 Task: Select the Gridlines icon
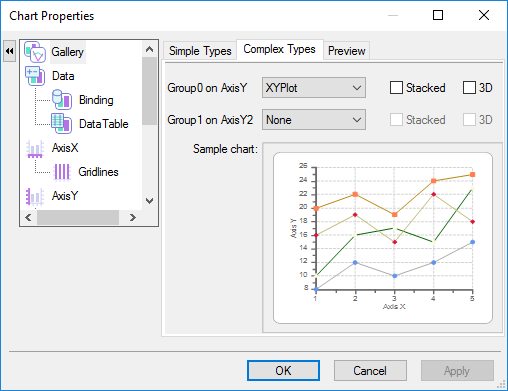pos(62,172)
